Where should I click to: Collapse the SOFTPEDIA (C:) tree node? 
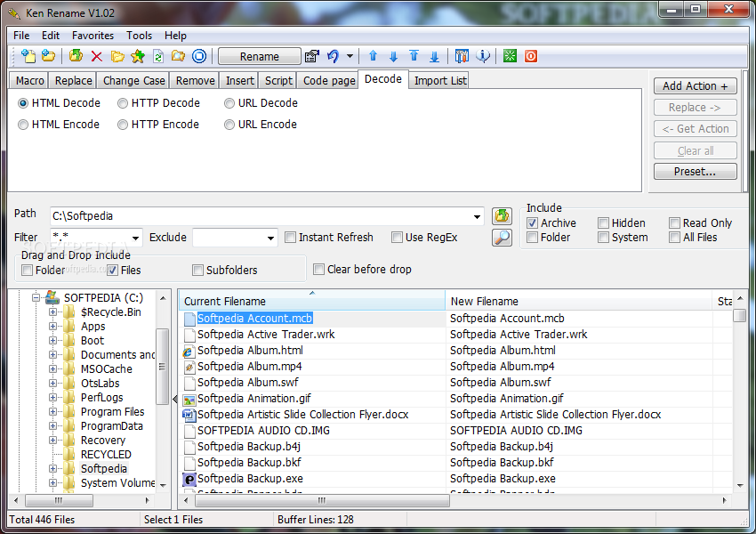coord(36,297)
